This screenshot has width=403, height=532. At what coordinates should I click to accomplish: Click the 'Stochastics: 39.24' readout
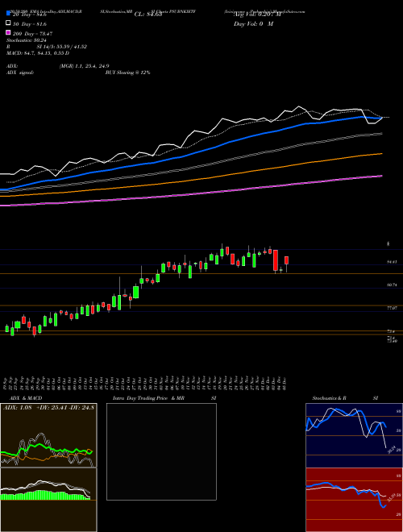(x=27, y=40)
